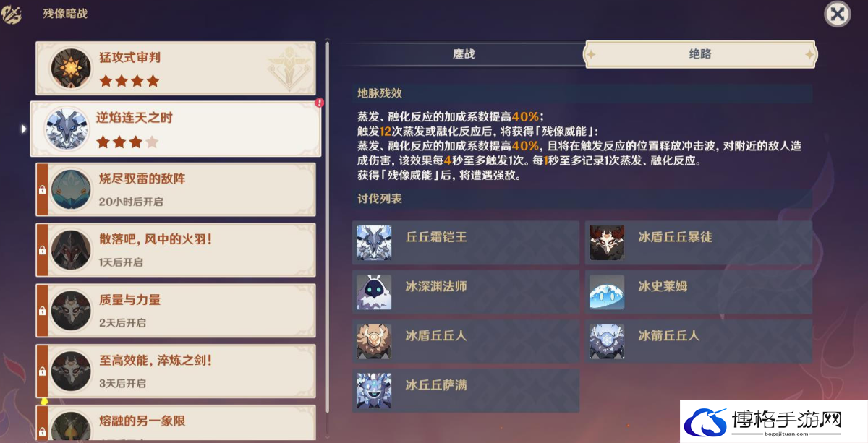Switch to the 鏖战 tab

464,54
